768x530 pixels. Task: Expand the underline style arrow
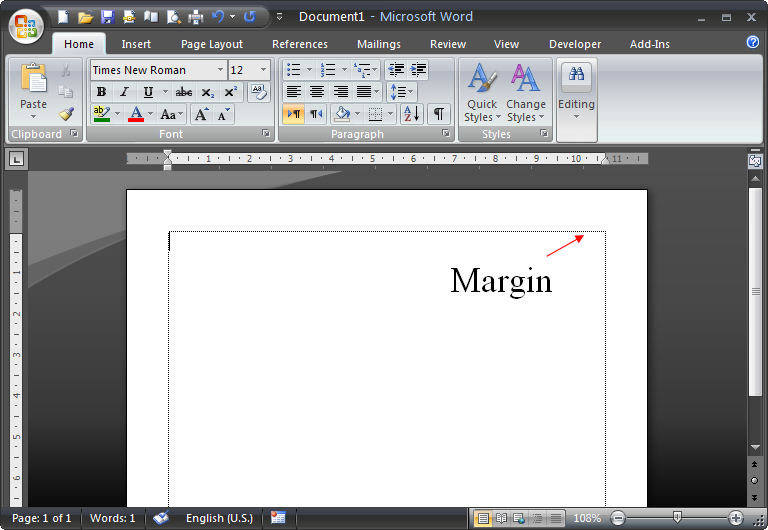(x=166, y=92)
